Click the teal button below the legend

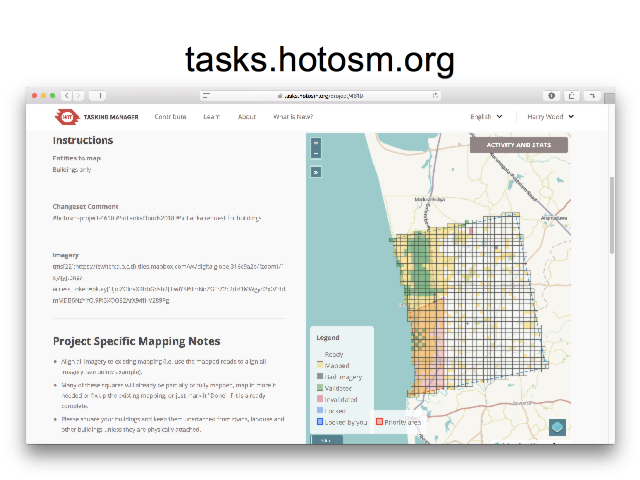pyautogui.click(x=327, y=440)
